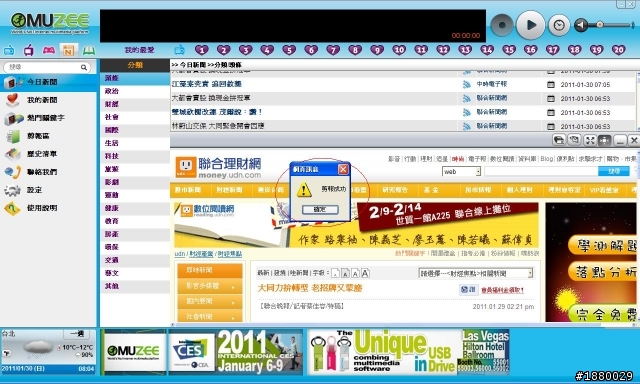The height and width of the screenshot is (384, 640).
Task: Open 使用說明 help in sidebar
Action: (48, 208)
